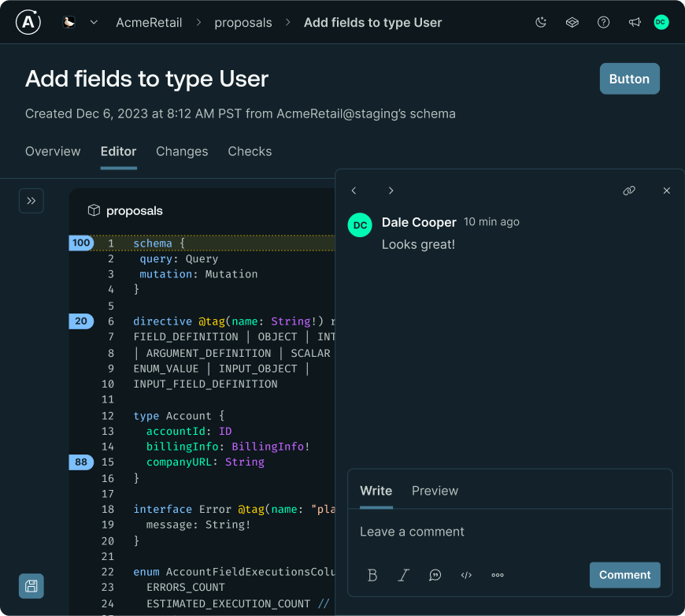Toggle dark mode with the moon icon
The height and width of the screenshot is (616, 685).
coord(541,22)
